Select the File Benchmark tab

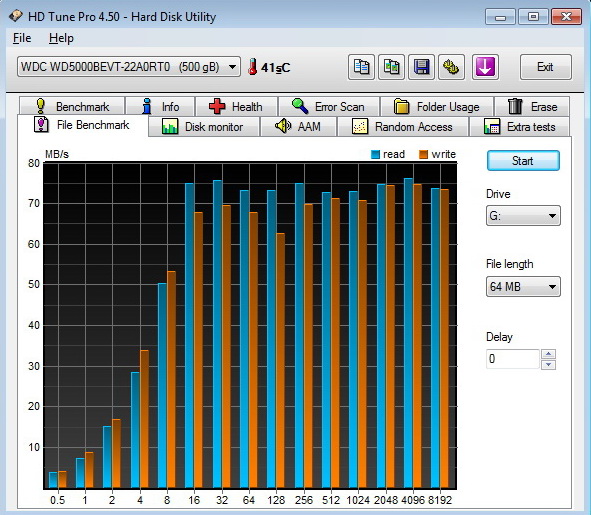(83, 125)
